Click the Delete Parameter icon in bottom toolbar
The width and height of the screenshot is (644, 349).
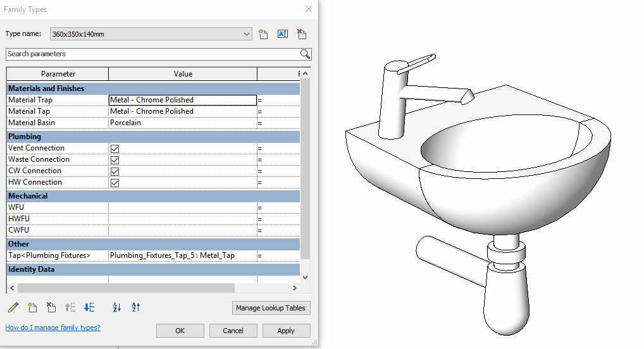(x=51, y=307)
